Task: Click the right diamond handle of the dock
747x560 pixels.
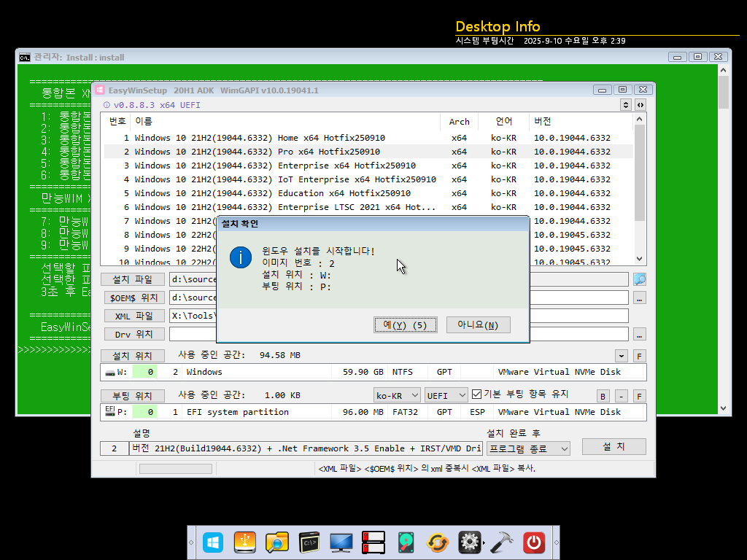Action: 556,542
